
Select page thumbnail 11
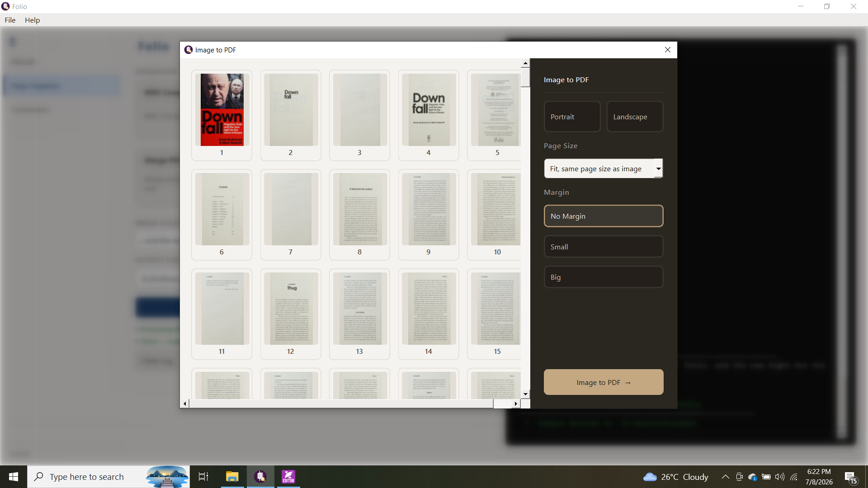click(x=222, y=314)
